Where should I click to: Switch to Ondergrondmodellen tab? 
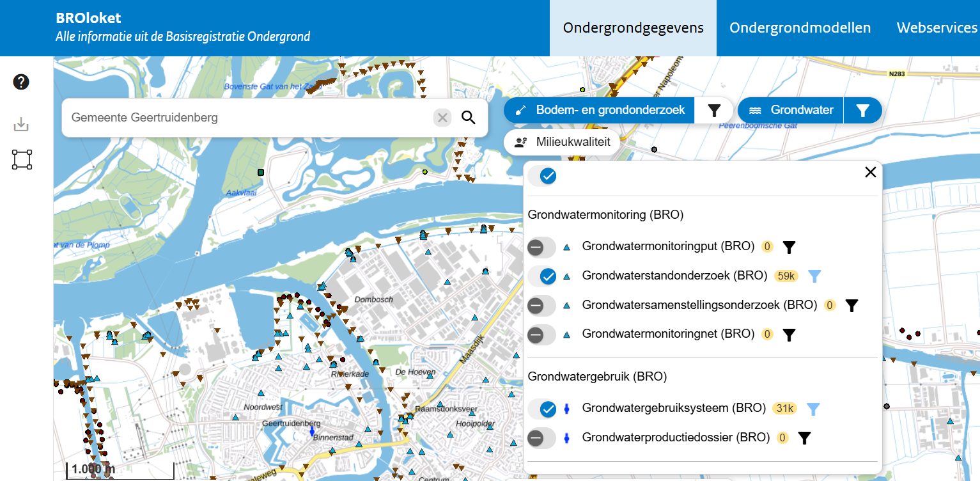tap(800, 28)
